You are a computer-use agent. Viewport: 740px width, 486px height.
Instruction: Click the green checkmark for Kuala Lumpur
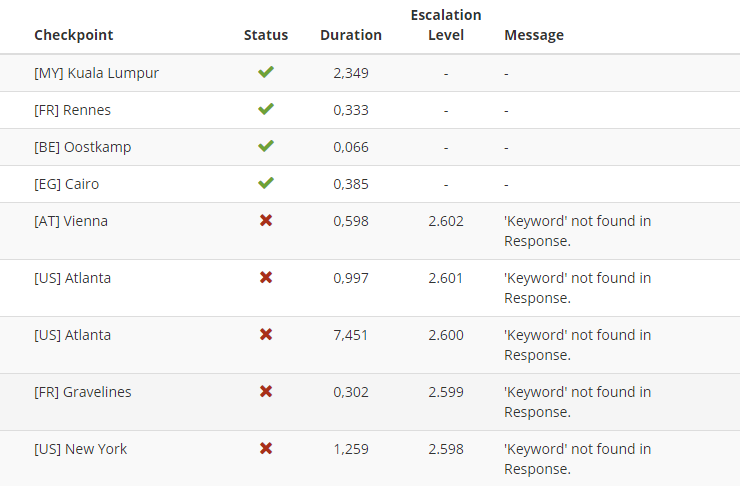266,72
